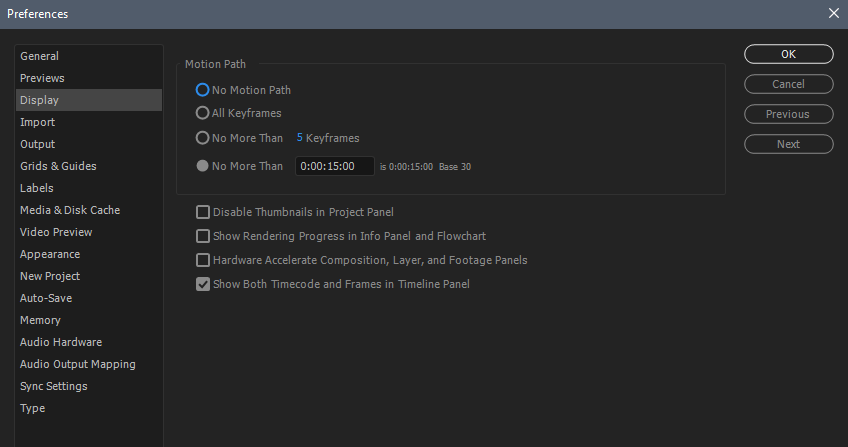Select No More Than 5 Keyframes option
848x447 pixels.
(203, 138)
